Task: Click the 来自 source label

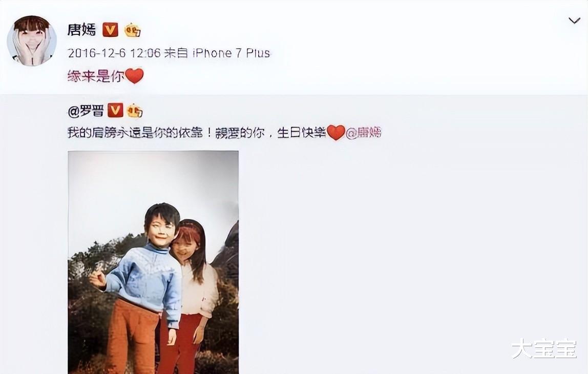Action: pos(176,53)
